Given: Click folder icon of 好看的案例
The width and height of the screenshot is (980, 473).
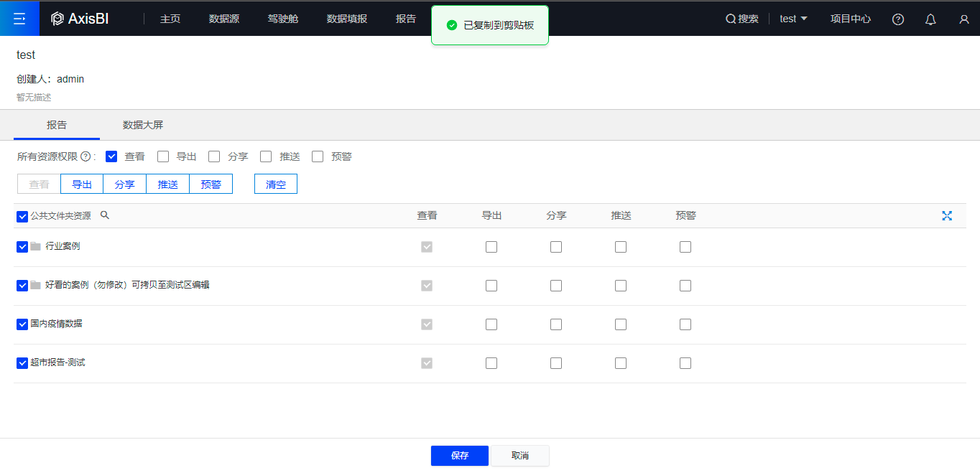Looking at the screenshot, I should [35, 285].
